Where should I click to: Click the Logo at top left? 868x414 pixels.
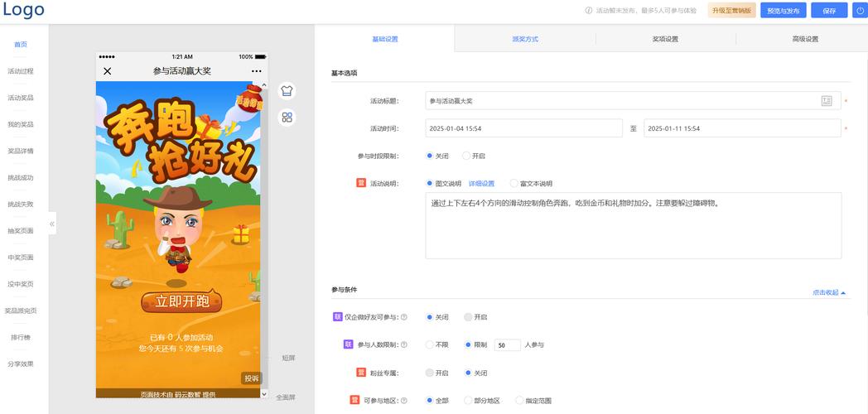coord(24,10)
